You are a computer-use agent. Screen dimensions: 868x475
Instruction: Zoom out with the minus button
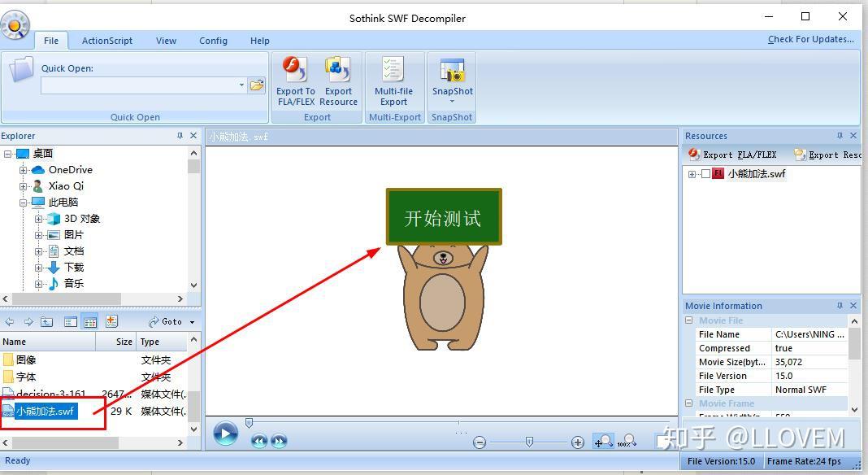pos(480,442)
